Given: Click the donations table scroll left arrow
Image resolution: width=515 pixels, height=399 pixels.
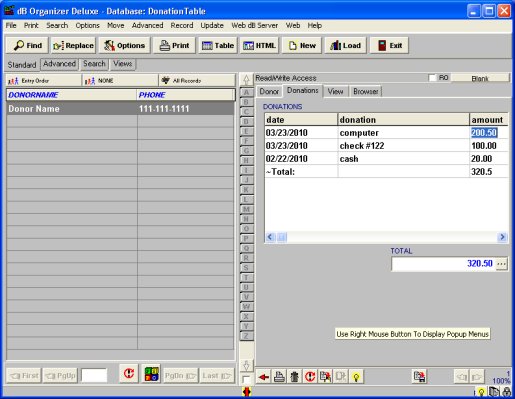Looking at the screenshot, I should [270, 237].
